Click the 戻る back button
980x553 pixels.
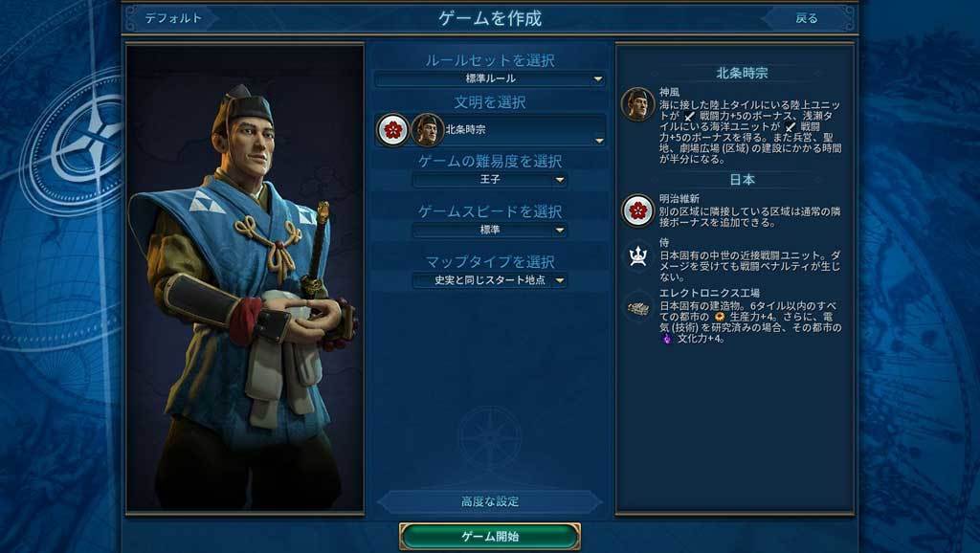[806, 18]
